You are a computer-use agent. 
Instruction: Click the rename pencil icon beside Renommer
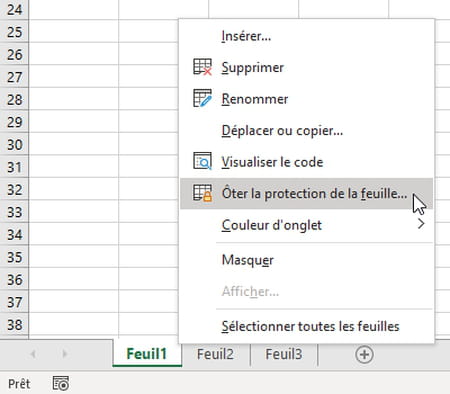(202, 98)
